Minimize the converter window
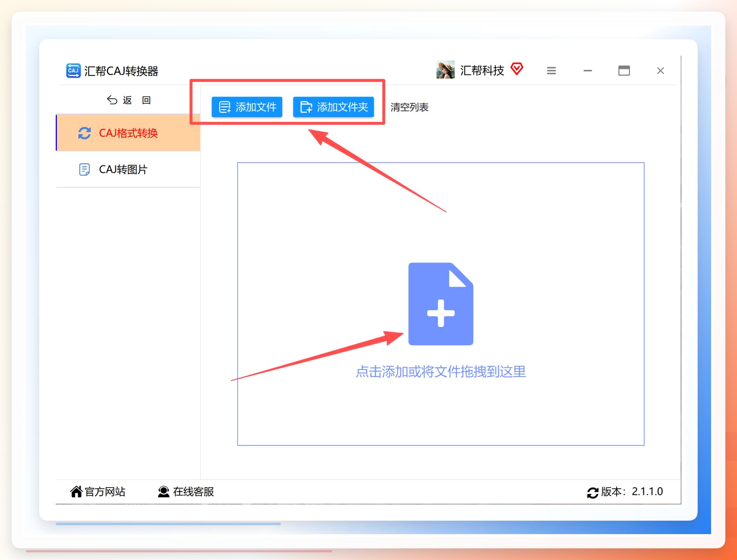Viewport: 737px width, 560px height. 588,71
